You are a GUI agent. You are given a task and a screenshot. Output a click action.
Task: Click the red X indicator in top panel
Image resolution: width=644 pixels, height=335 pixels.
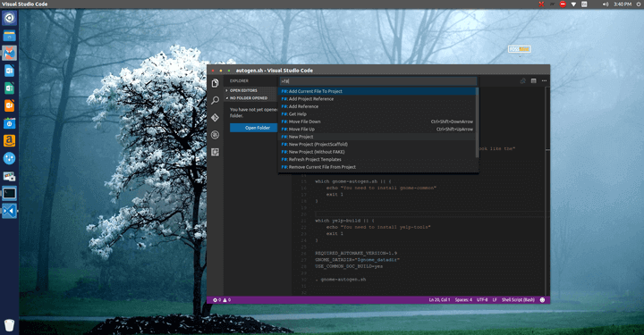pyautogui.click(x=541, y=4)
